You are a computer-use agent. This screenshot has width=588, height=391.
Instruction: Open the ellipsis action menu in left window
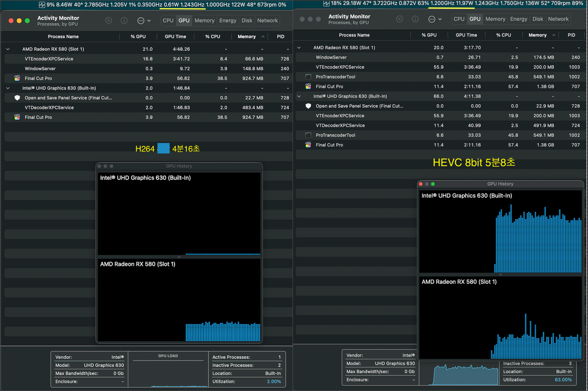[144, 20]
